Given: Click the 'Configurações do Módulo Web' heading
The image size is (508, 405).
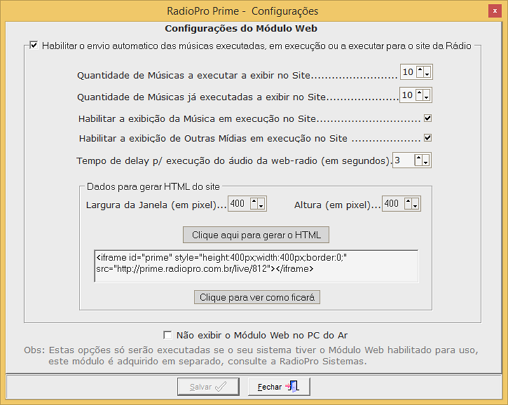Looking at the screenshot, I should [241, 29].
